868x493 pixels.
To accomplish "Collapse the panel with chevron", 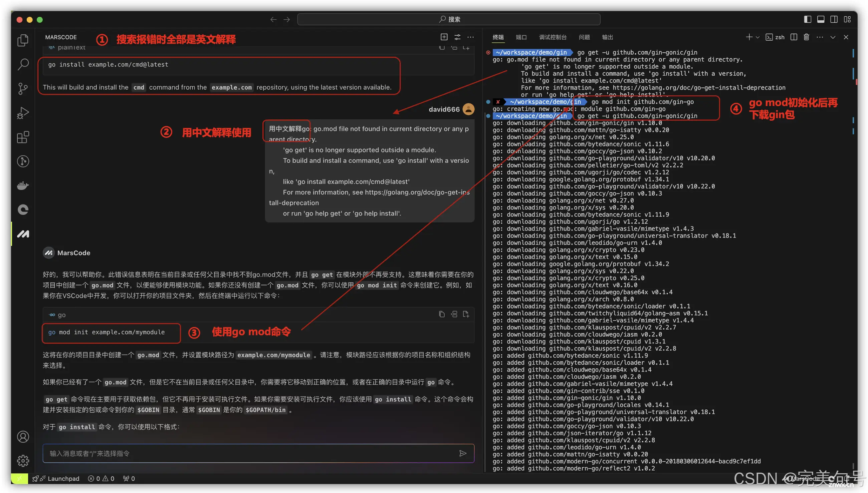I will point(832,37).
